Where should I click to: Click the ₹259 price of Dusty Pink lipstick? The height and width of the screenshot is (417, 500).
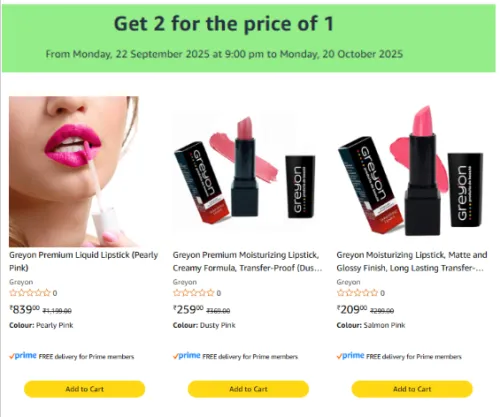[188, 310]
